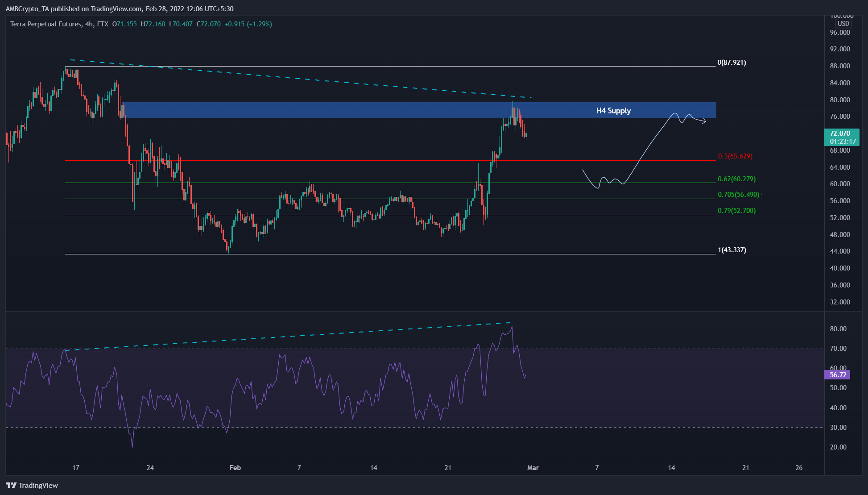Click the +1.29% change value
The height and width of the screenshot is (495, 868).
coord(259,25)
